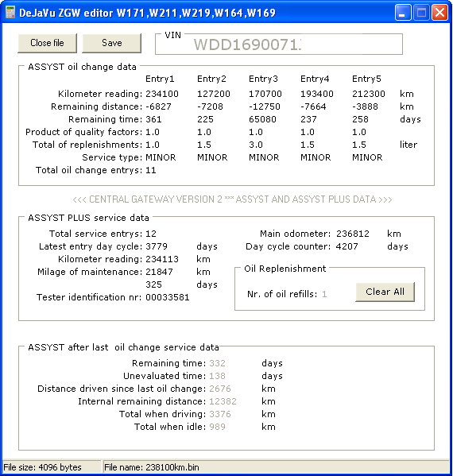Image resolution: width=453 pixels, height=476 pixels.
Task: Click tester identification nr 00033581
Action: pos(168,297)
